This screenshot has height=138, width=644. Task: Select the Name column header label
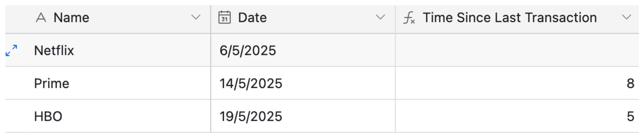[x=71, y=18]
